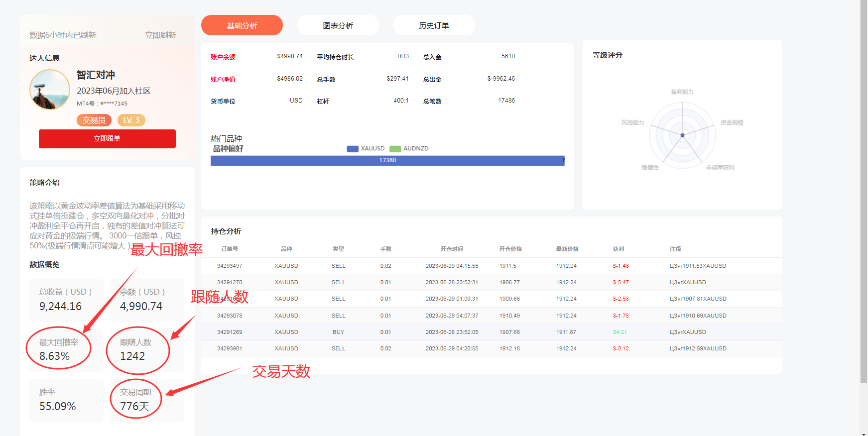Screen dimensions: 868x436
Task: Click the 品种 column header
Action: pos(286,249)
